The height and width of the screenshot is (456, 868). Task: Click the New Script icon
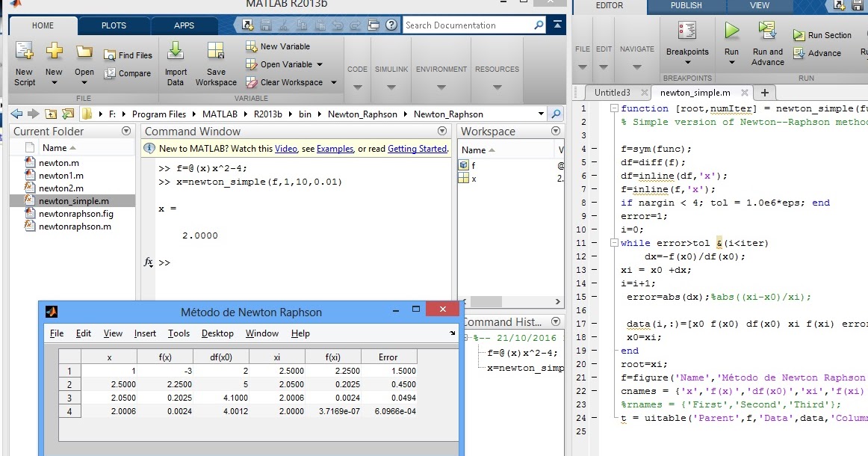tap(24, 51)
